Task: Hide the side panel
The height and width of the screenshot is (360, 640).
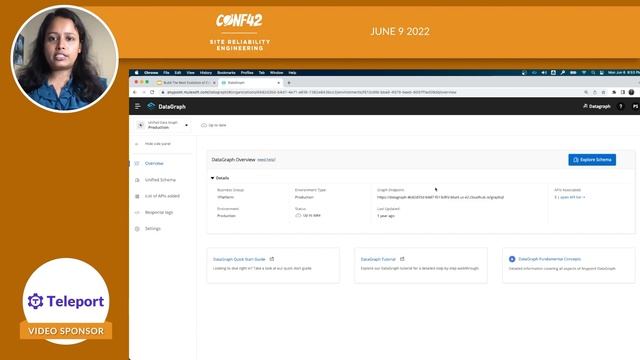Action: pos(158,144)
